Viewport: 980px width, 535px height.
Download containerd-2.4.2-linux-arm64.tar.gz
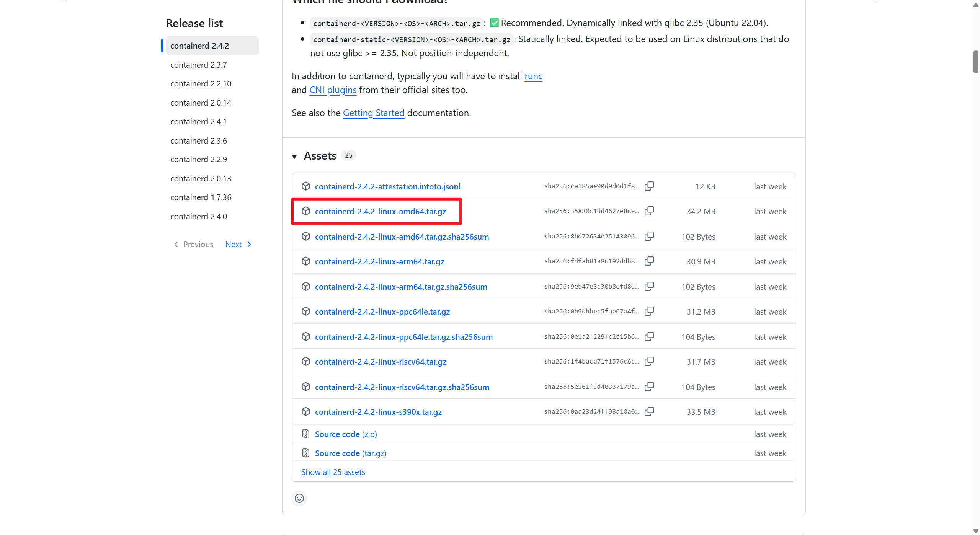(379, 261)
